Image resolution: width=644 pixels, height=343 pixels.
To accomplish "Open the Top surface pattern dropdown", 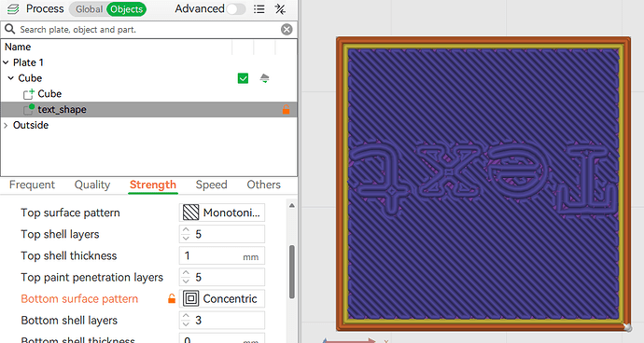I will (222, 213).
